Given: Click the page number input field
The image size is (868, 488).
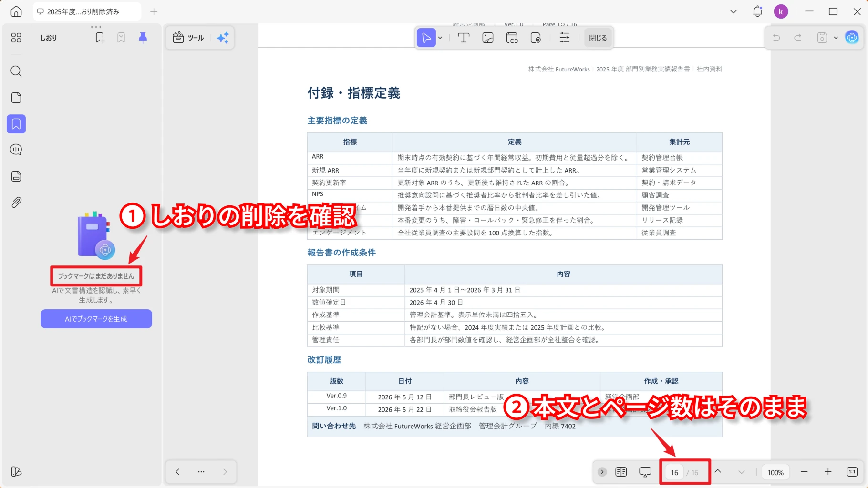Looking at the screenshot, I should tap(674, 472).
